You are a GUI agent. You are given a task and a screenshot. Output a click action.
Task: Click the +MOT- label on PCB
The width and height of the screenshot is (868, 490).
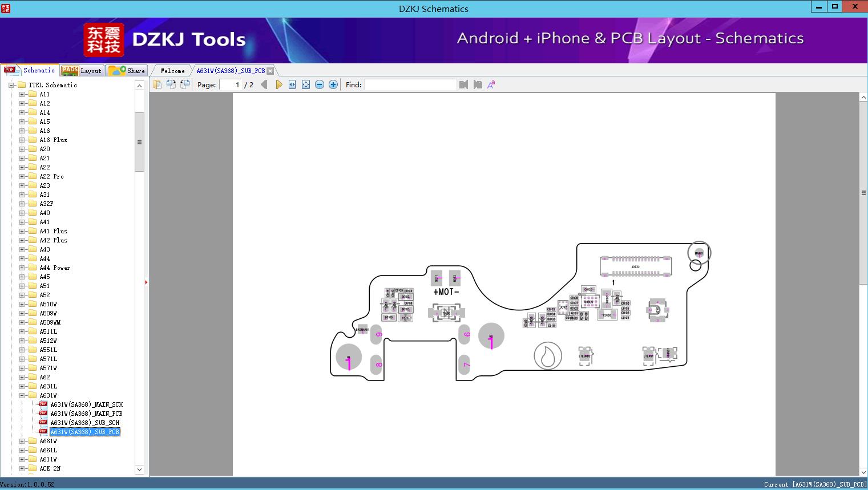coord(446,291)
